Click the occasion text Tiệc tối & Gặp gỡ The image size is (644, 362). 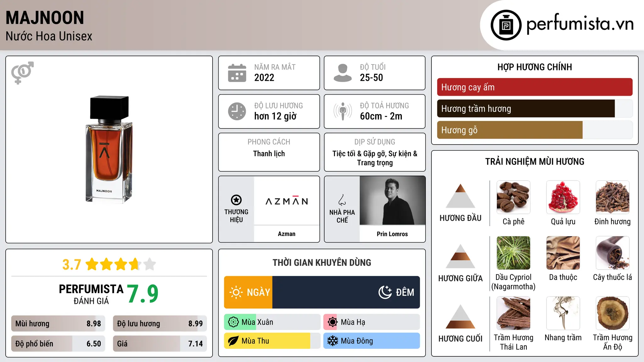click(359, 154)
